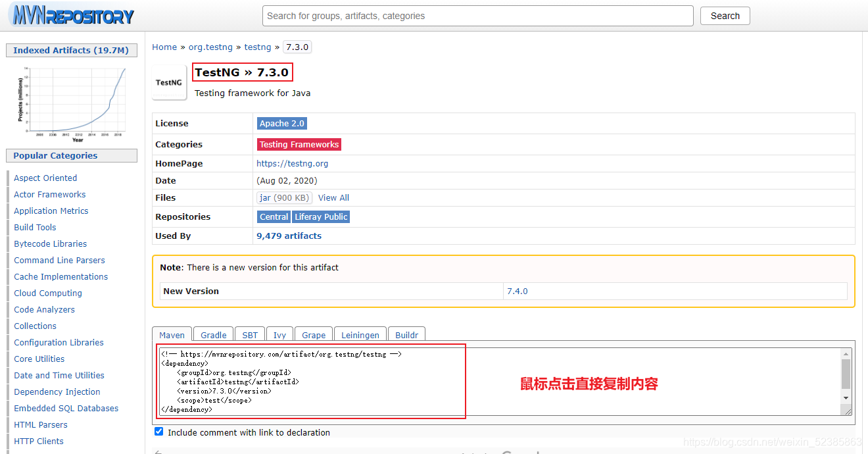Open the Aspect Oriented category
This screenshot has width=868, height=454.
click(x=45, y=178)
